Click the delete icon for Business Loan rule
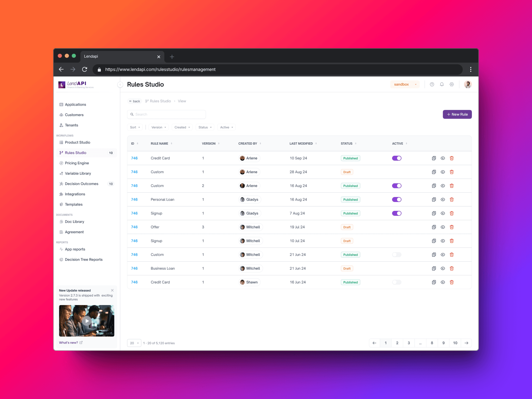This screenshot has height=399, width=532. (x=452, y=268)
